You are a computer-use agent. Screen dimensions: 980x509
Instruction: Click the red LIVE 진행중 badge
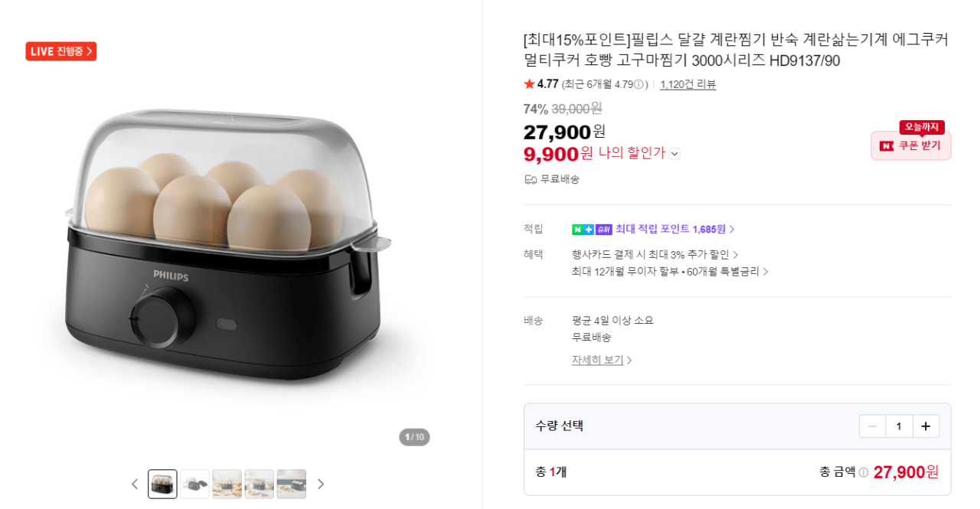(60, 51)
